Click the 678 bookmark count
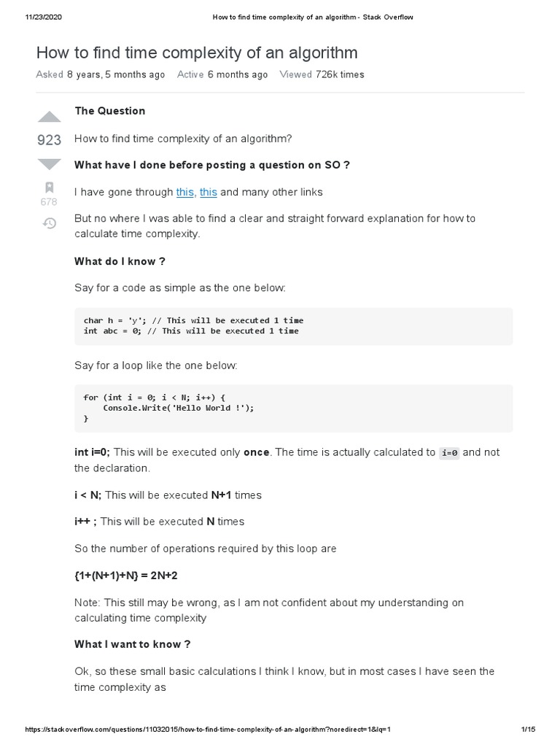Image resolution: width=560 pixels, height=747 pixels. tap(49, 202)
